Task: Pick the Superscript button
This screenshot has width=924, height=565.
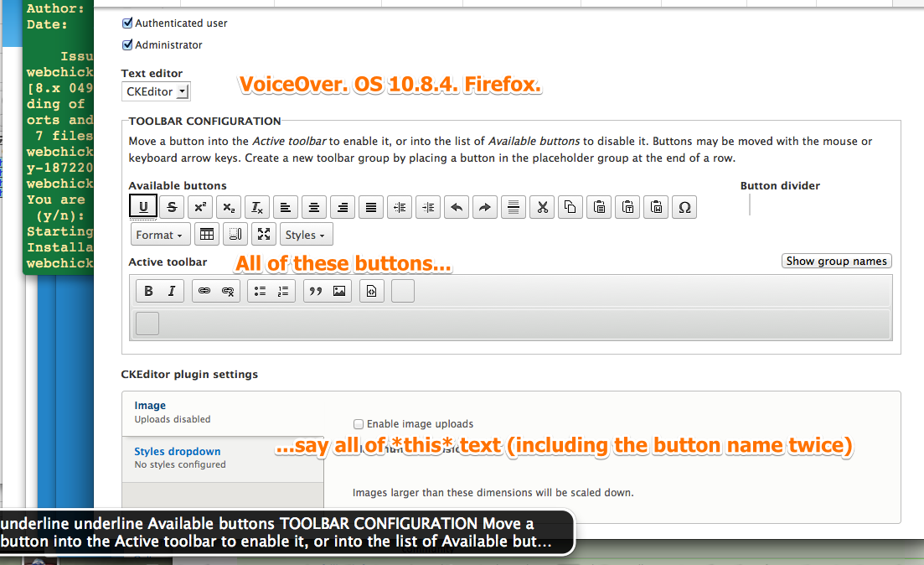Action: [199, 207]
